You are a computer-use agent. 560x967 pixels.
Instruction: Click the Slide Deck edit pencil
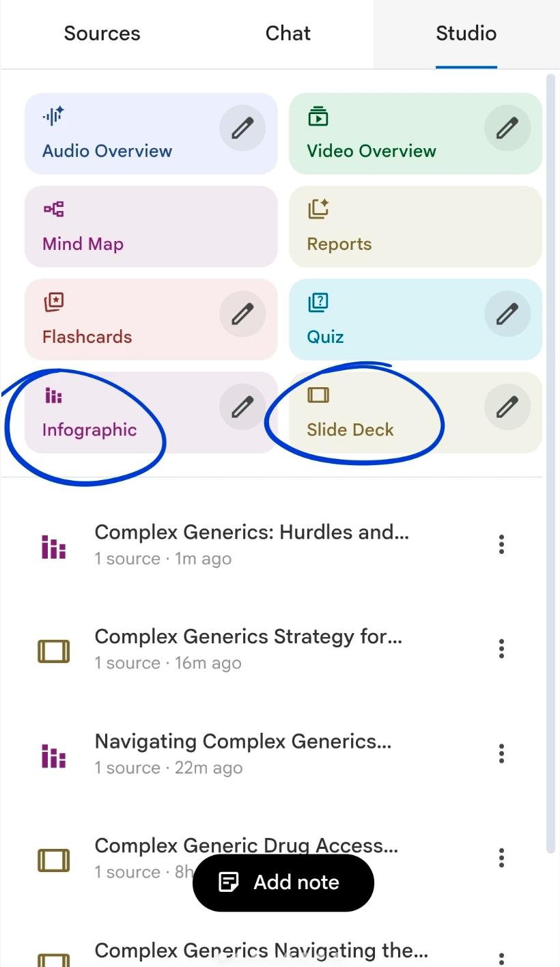[507, 406]
